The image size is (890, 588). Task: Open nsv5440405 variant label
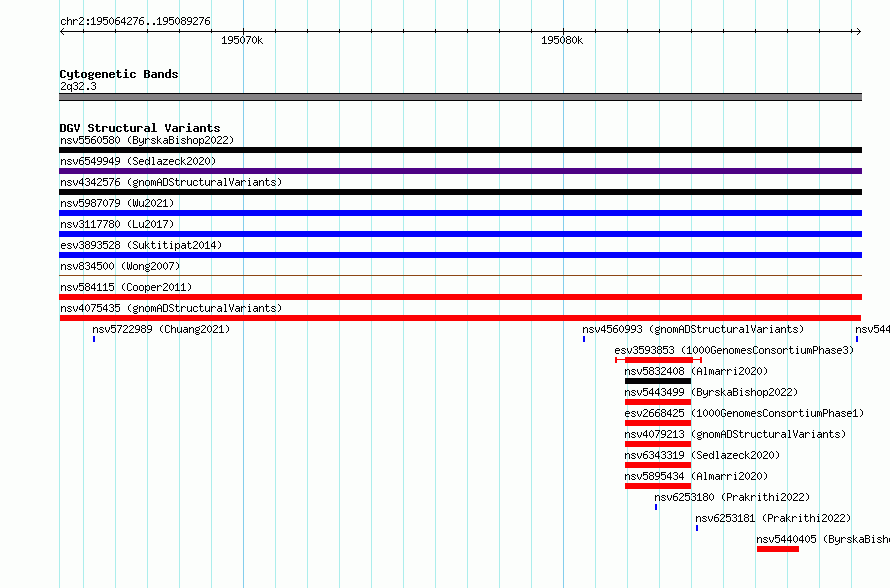click(823, 539)
